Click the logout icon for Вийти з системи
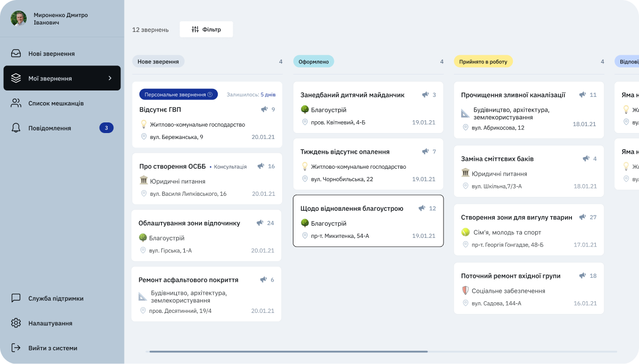 point(16,348)
